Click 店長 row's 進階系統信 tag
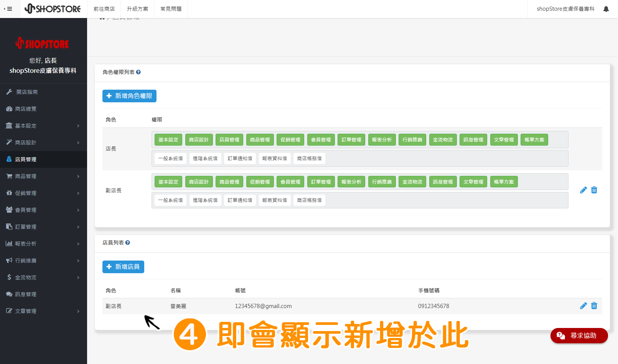This screenshot has height=364, width=618. [205, 159]
